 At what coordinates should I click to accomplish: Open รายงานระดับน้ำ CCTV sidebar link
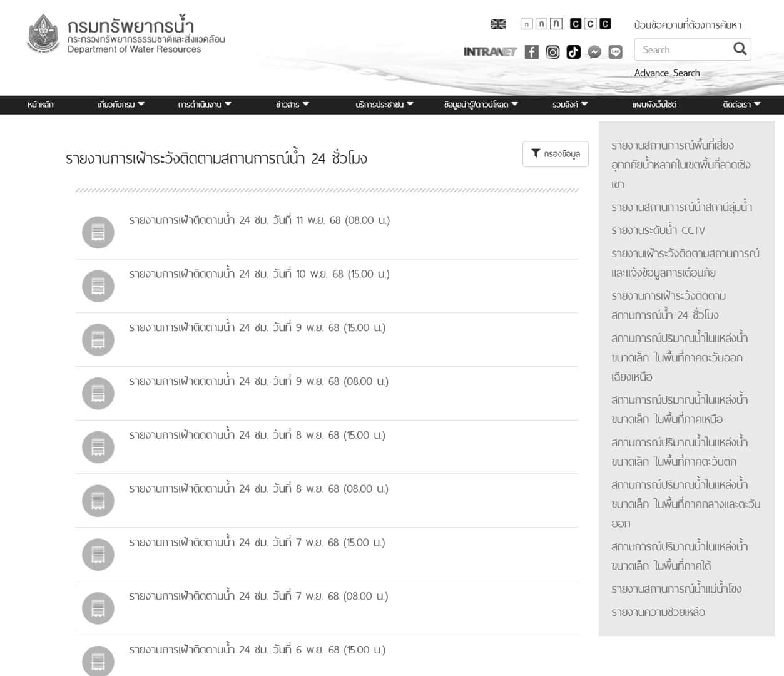[658, 230]
